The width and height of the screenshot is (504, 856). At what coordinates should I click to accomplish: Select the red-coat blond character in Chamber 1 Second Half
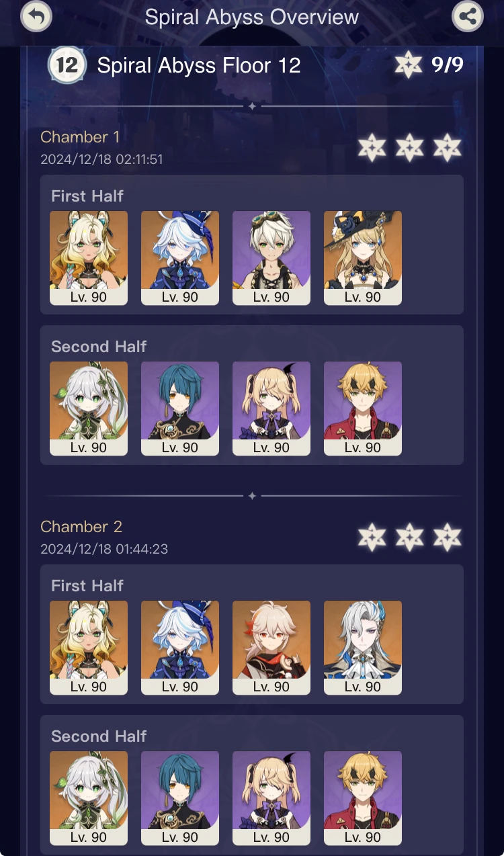[x=363, y=409]
